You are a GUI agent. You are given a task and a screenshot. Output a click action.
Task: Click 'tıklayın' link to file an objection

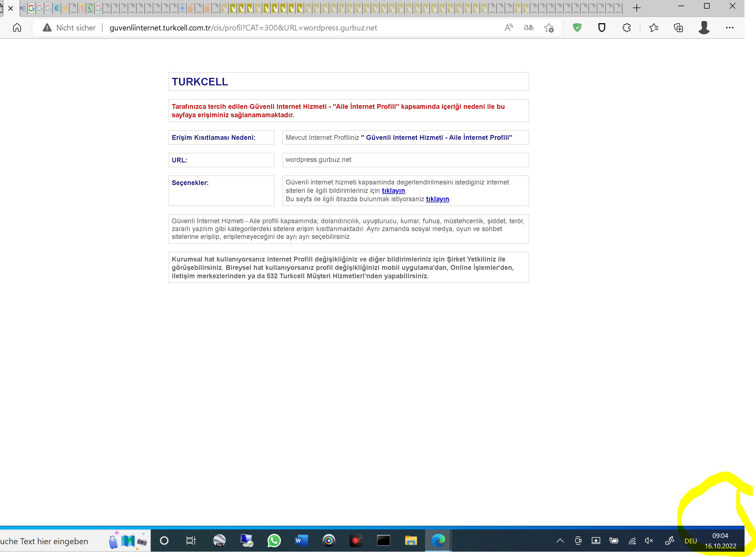point(437,199)
